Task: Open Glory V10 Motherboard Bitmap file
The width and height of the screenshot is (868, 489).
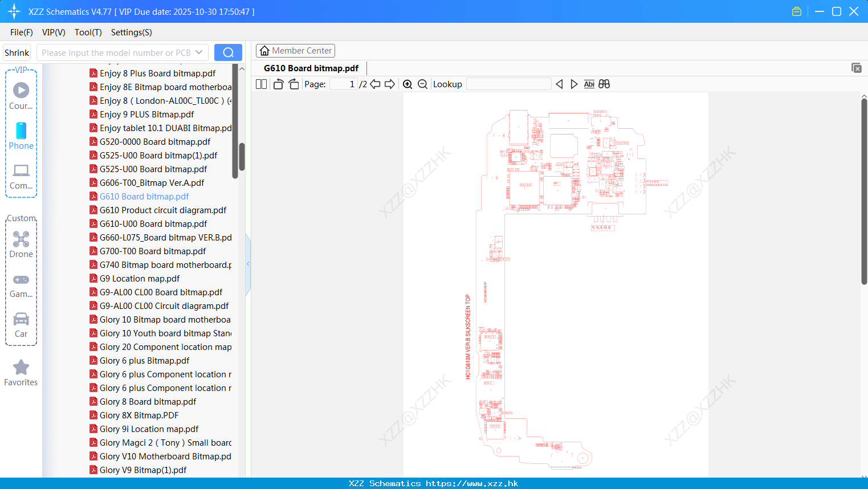Action: 165,456
